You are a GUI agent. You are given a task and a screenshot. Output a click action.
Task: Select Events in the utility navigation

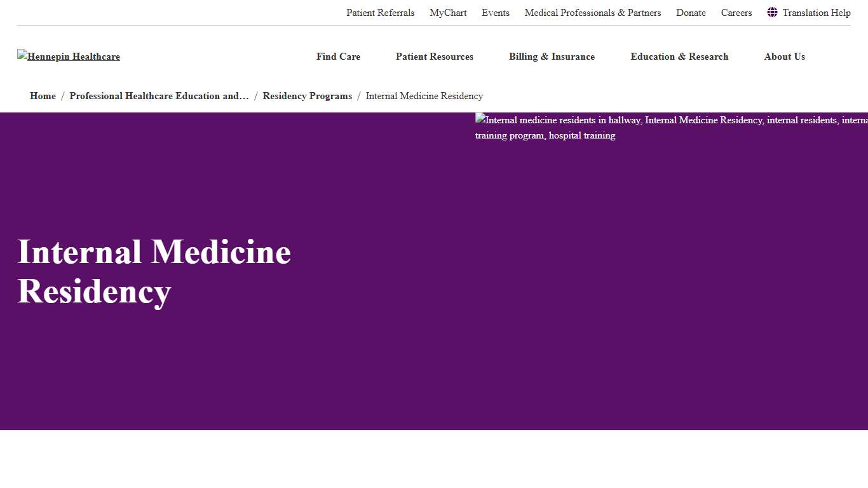tap(495, 13)
